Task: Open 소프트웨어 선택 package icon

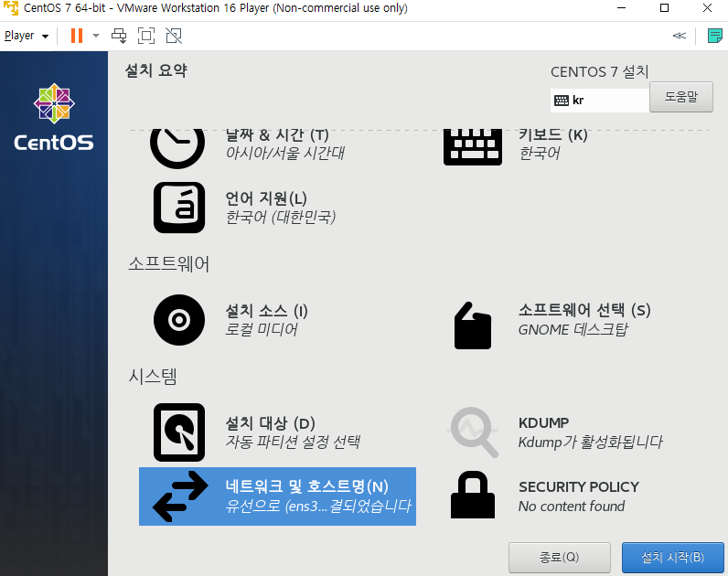Action: click(473, 325)
